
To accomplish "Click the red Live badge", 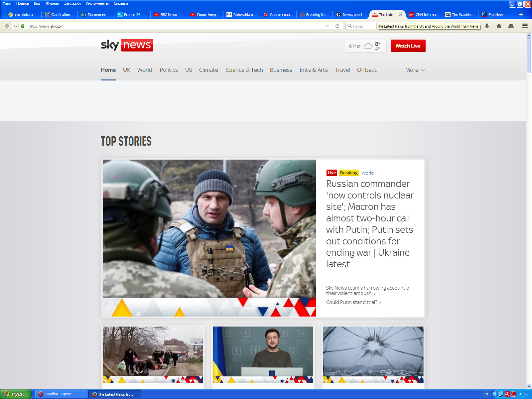I will 332,173.
